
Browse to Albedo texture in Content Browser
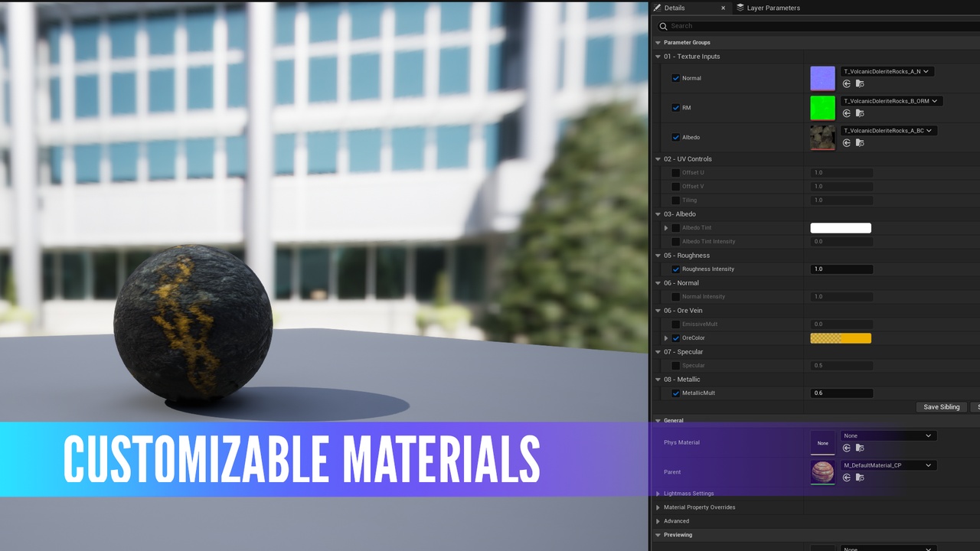tap(860, 143)
